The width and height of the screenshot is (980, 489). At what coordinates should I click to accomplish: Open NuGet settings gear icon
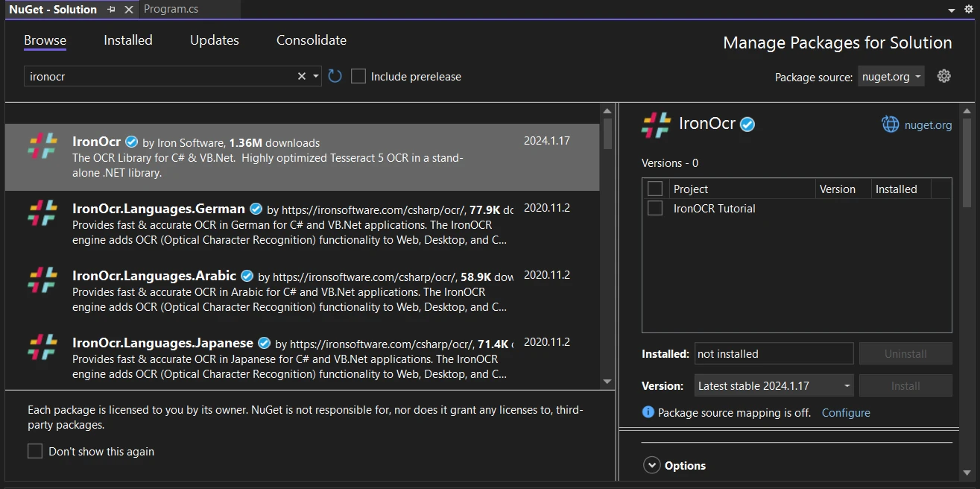[943, 76]
